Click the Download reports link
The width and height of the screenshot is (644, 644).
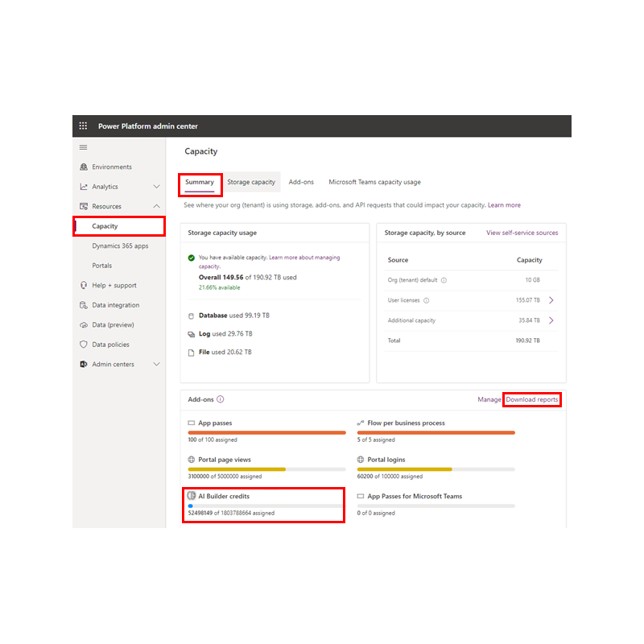click(532, 399)
